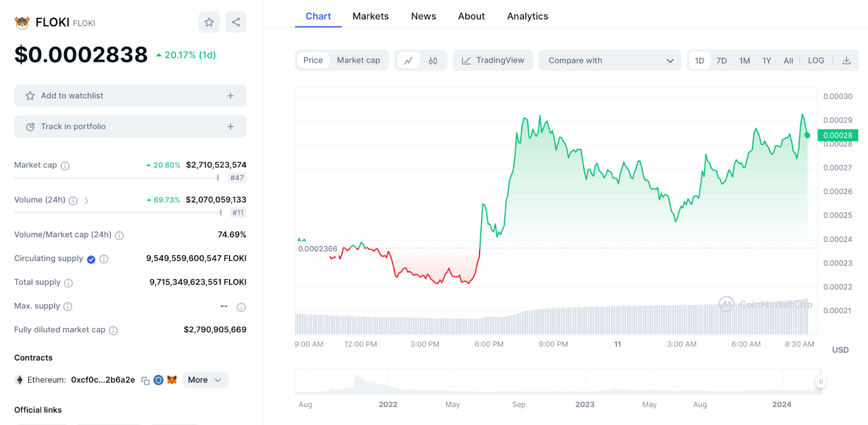Open Fully diluted market cap info icon

[x=113, y=331]
